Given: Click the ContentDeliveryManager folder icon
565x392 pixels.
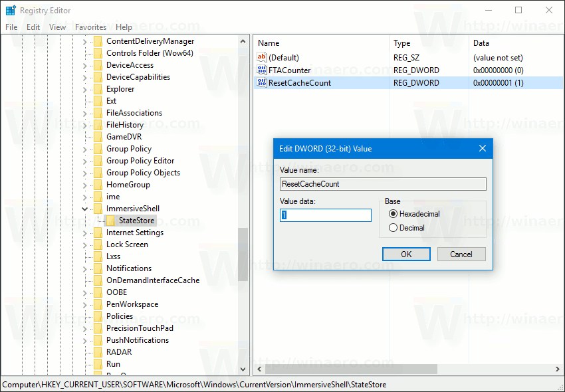Looking at the screenshot, I should [x=98, y=41].
